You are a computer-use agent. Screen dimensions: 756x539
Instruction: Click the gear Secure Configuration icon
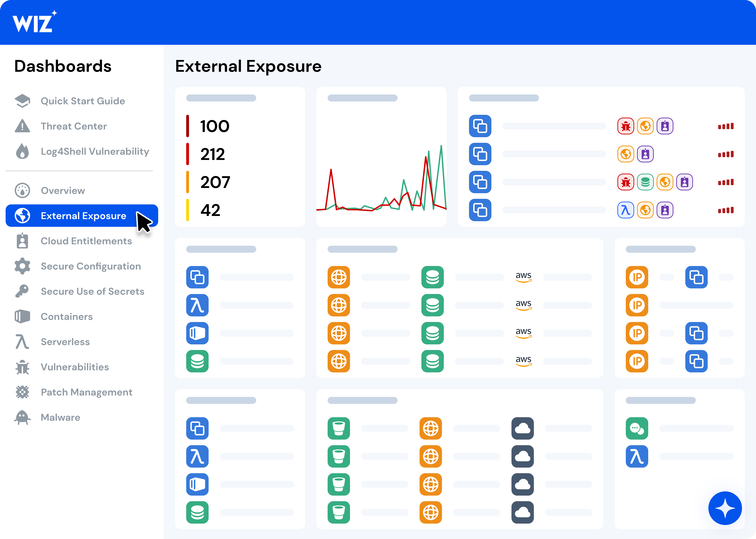point(22,266)
